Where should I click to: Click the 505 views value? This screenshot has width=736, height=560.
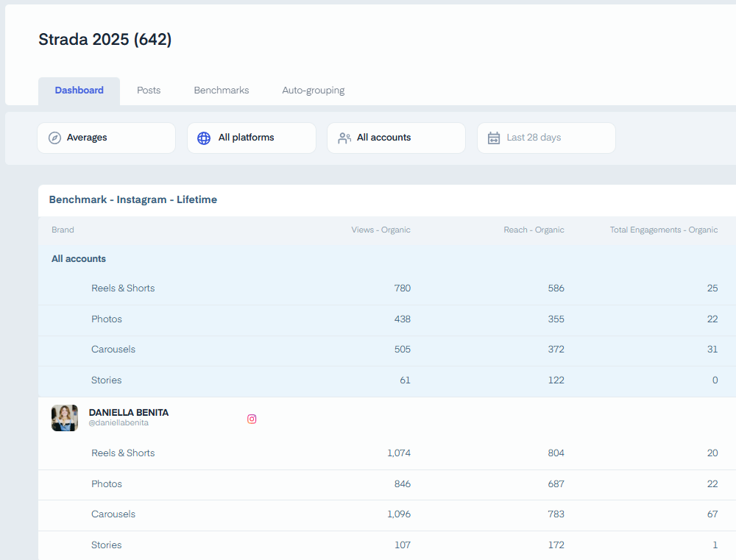click(x=403, y=350)
